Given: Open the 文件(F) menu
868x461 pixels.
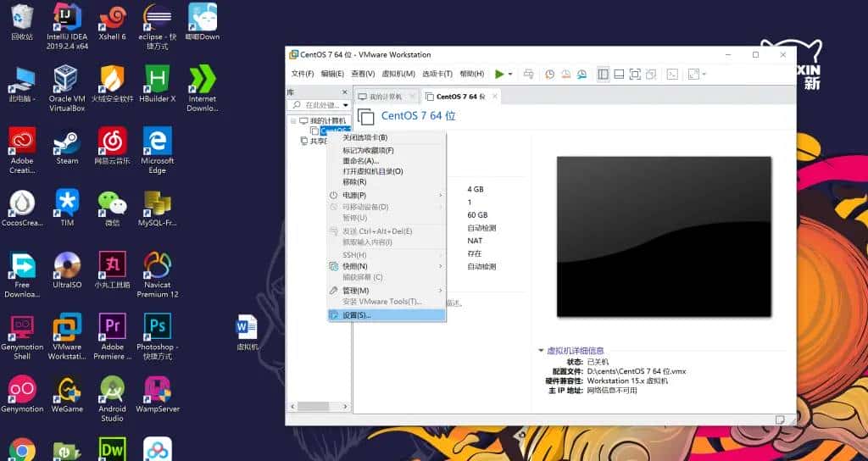Looking at the screenshot, I should (x=303, y=74).
